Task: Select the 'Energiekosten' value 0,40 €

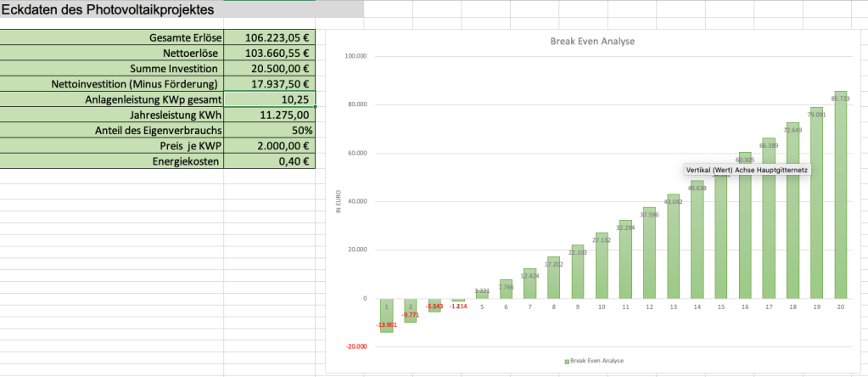Action: pos(270,160)
